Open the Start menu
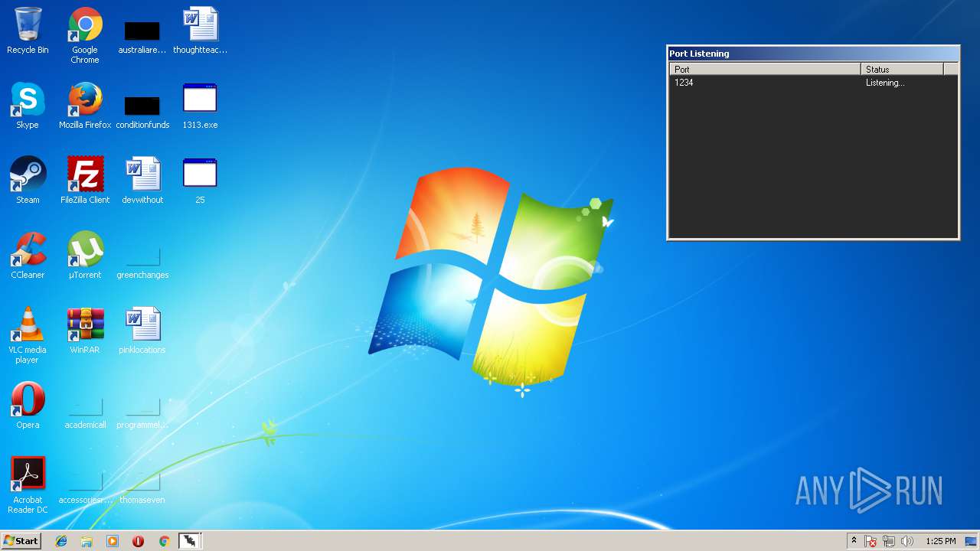Viewport: 980px width, 551px height. (21, 541)
